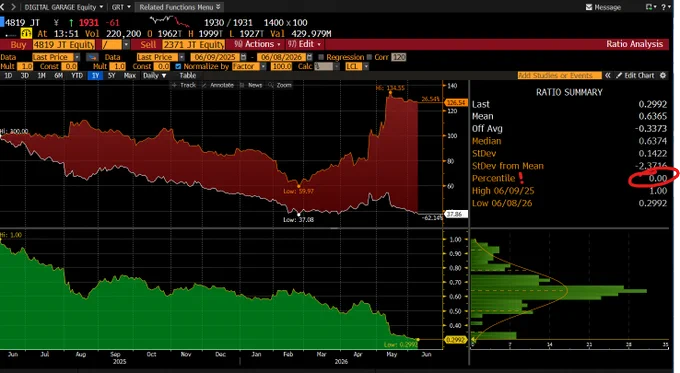680x373 pixels.
Task: Click the High 06/09/25 label
Action: 503,191
